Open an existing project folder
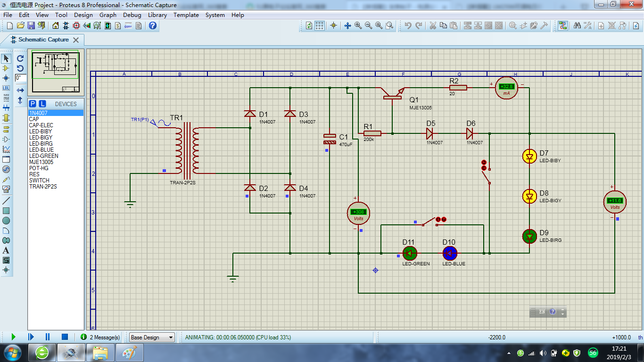Image resolution: width=644 pixels, height=362 pixels. coord(21,25)
